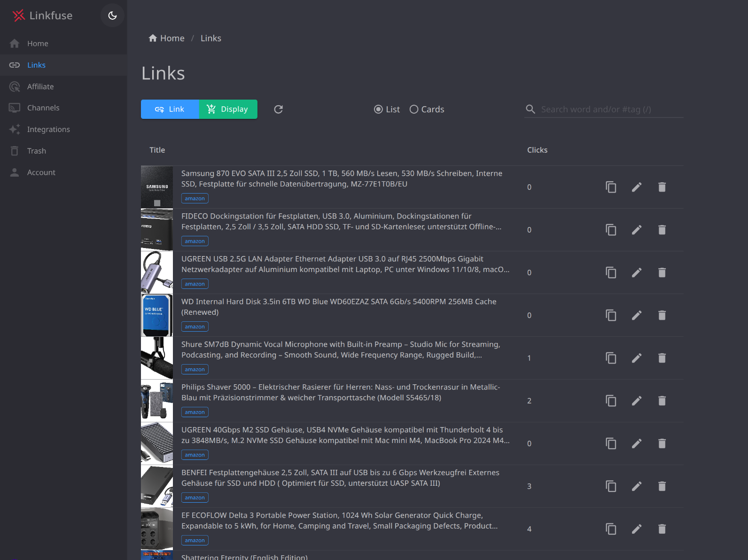Viewport: 748px width, 560px height.
Task: Open Trash in the sidebar
Action: (63, 151)
